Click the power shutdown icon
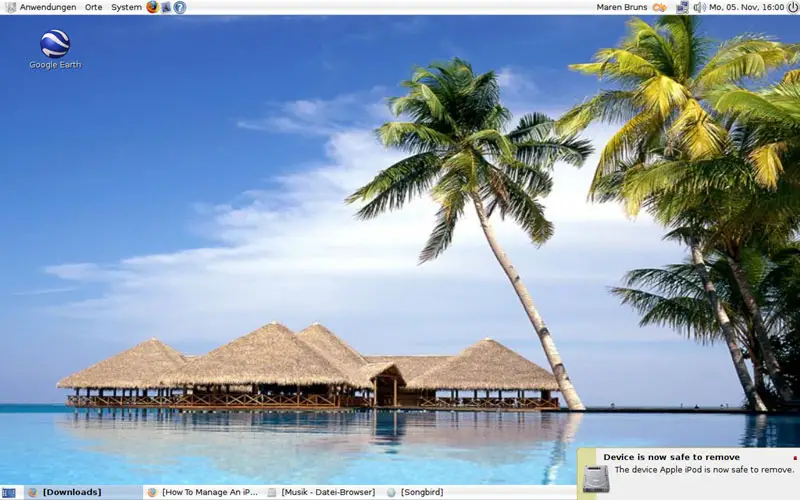Viewport: 800px width, 500px height. click(792, 7)
